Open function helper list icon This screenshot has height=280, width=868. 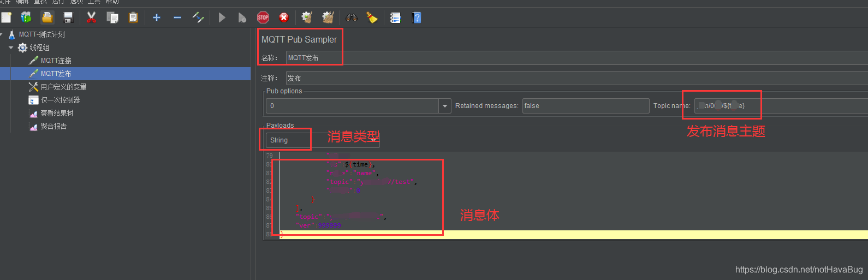click(x=396, y=17)
